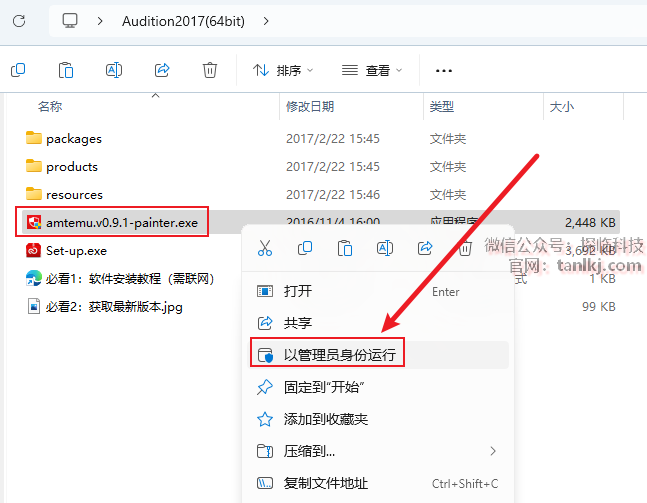This screenshot has height=503, width=647.
Task: Select the resources folder name
Action: coord(74,195)
